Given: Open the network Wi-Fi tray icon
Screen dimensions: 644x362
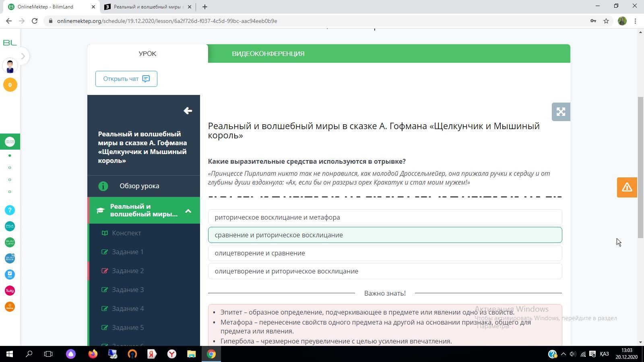Looking at the screenshot, I should coord(583,354).
